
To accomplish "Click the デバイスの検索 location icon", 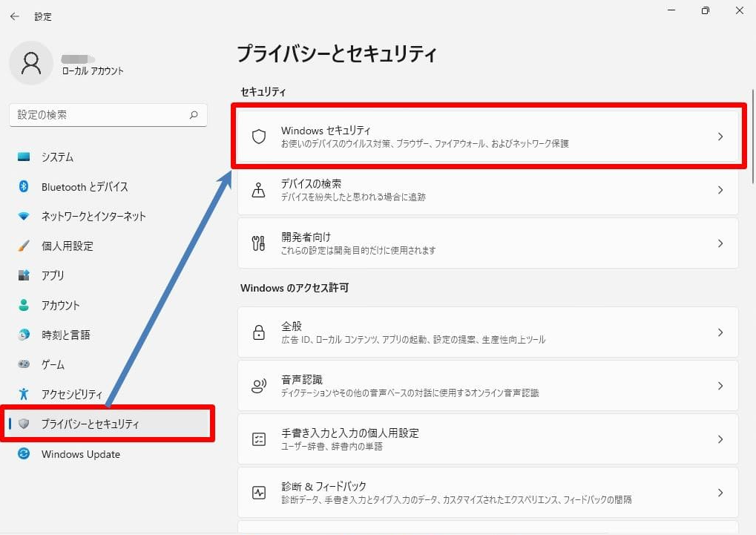I will 258,190.
